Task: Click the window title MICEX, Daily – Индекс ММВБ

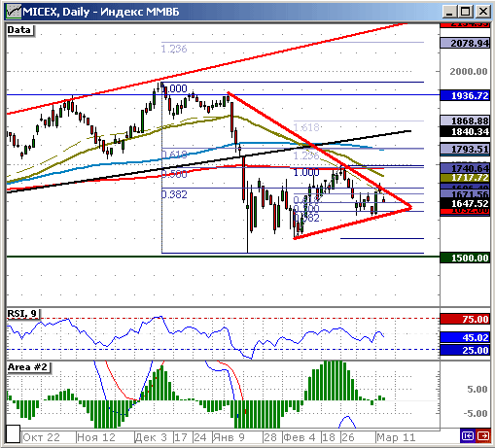Action: coord(101,12)
